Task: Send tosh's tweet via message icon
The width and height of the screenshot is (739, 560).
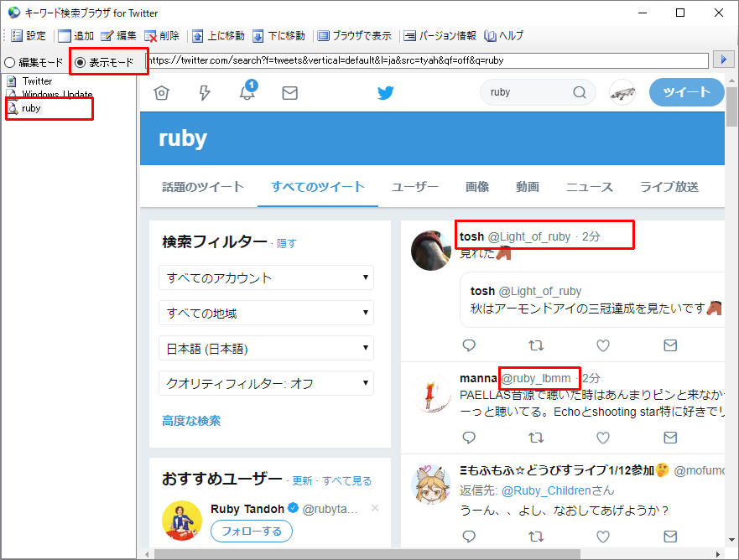Action: [x=670, y=345]
